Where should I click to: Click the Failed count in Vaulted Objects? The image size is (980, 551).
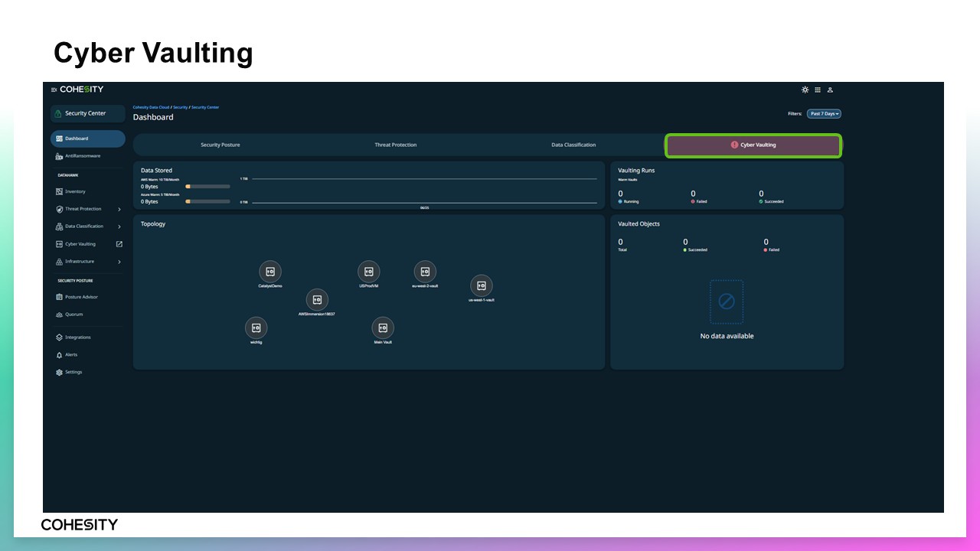(766, 242)
